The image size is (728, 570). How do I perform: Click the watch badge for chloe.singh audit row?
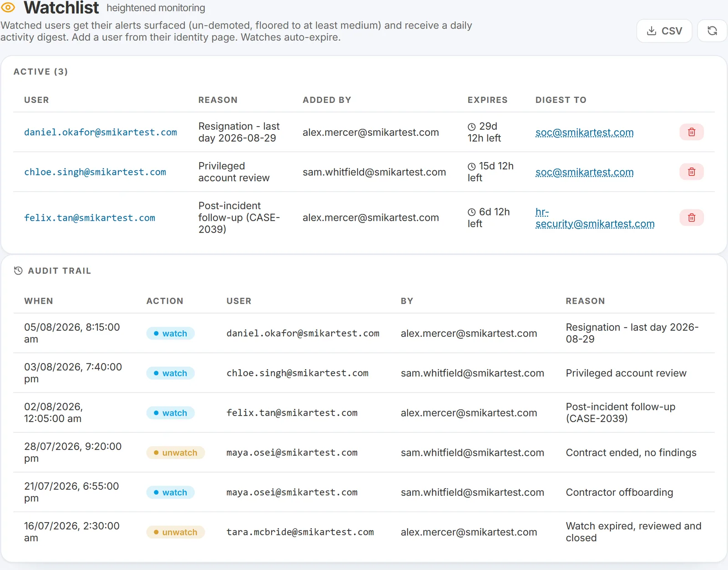[x=170, y=373]
